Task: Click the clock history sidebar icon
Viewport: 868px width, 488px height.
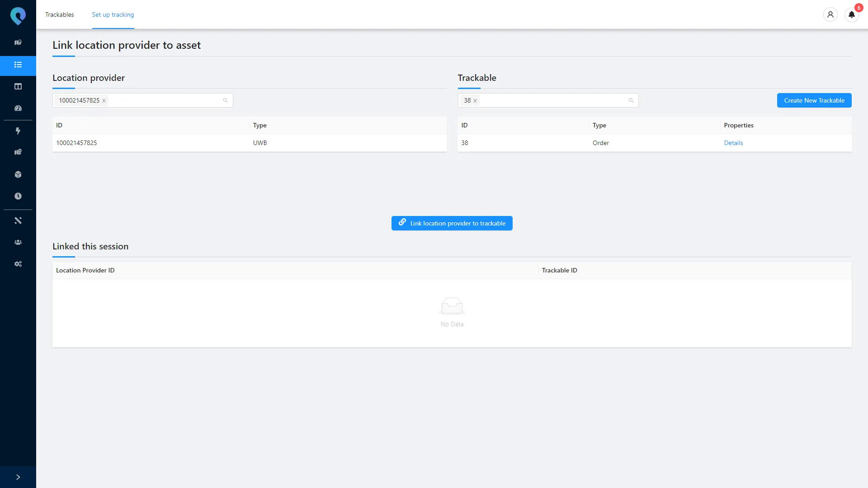Action: (x=18, y=196)
